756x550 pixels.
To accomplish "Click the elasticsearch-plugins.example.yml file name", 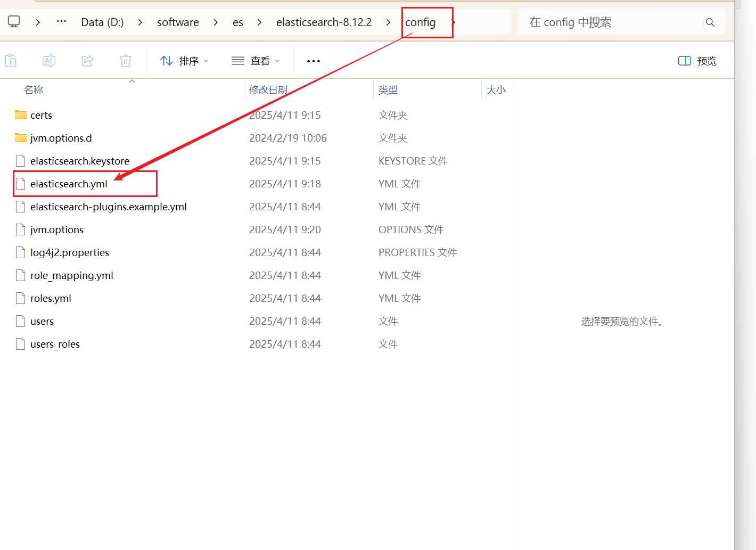I will click(109, 207).
